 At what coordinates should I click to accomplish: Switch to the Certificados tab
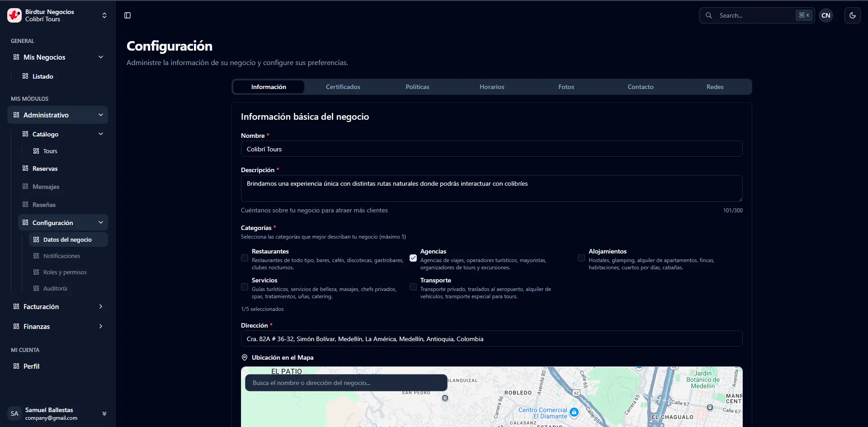[343, 87]
